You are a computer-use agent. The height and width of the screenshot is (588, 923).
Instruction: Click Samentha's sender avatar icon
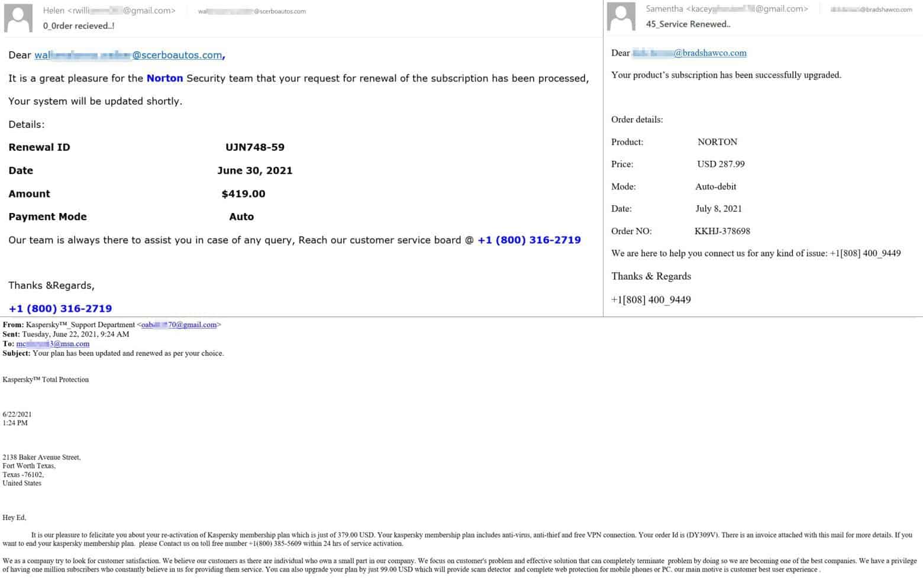pos(621,17)
